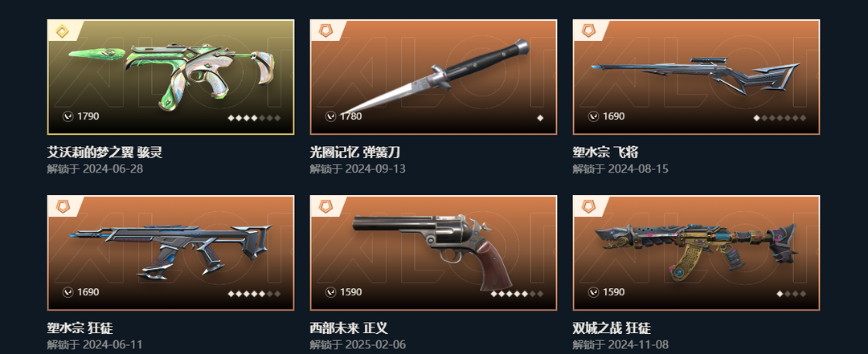Open the 双城之战 狂徒 rifle thumbnail
The height and width of the screenshot is (354, 868).
tap(696, 253)
